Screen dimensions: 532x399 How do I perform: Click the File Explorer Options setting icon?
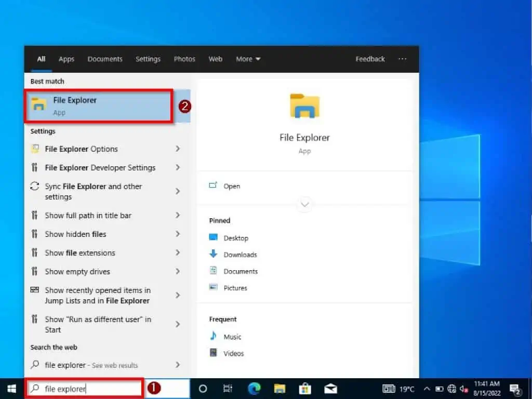(35, 149)
